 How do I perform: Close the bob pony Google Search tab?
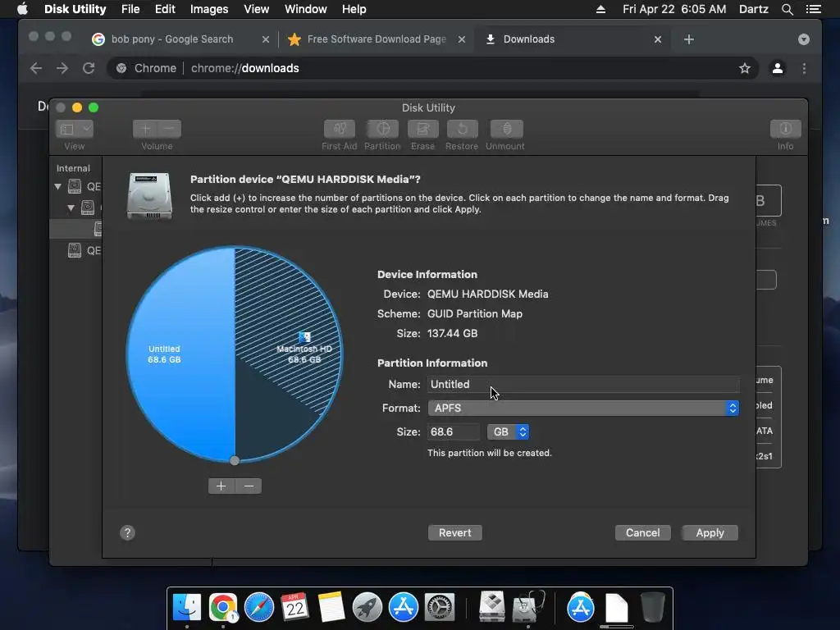point(265,39)
